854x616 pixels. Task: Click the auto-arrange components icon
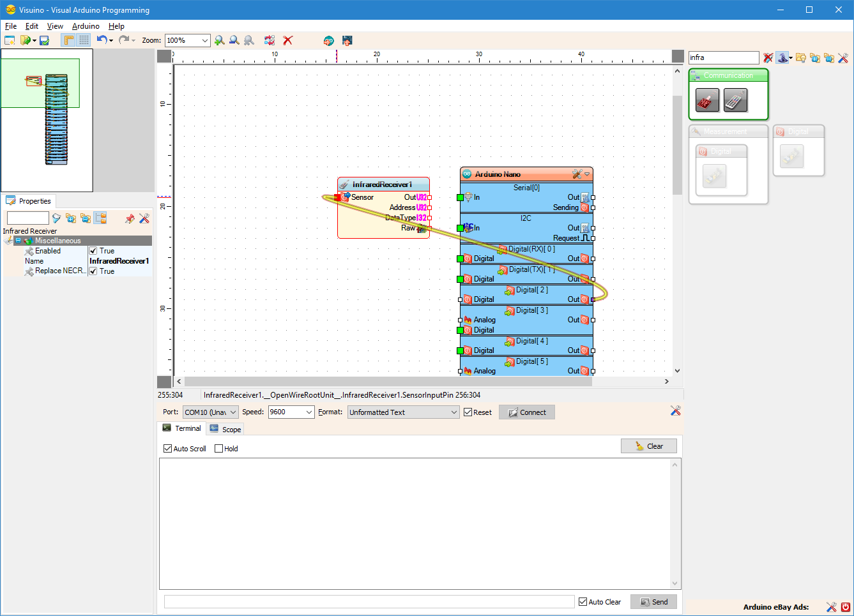(270, 40)
